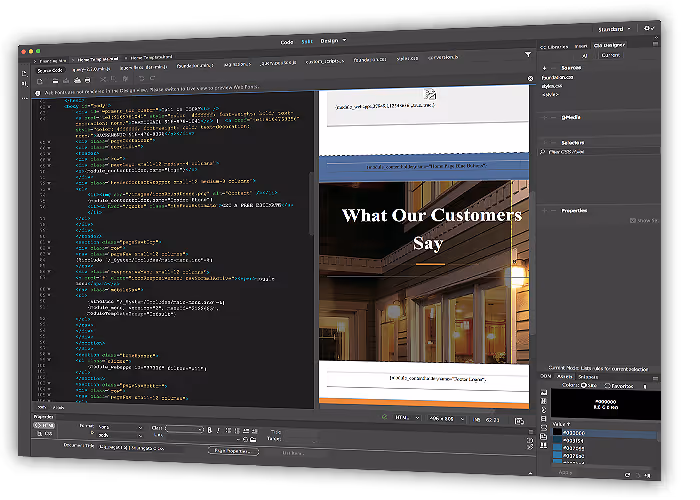Image resolution: width=700 pixels, height=500 pixels.
Task: Click the New document toolbar icon
Action: pyautogui.click(x=40, y=81)
